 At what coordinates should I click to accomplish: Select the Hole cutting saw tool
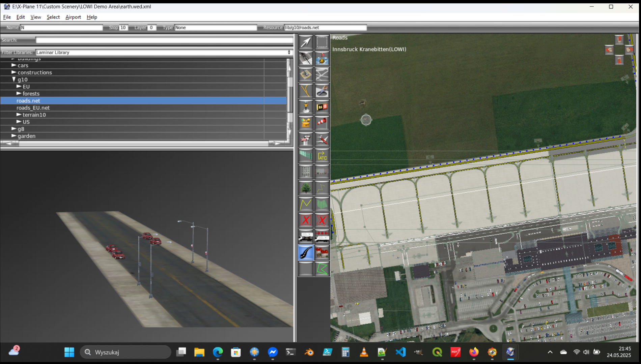tap(322, 91)
